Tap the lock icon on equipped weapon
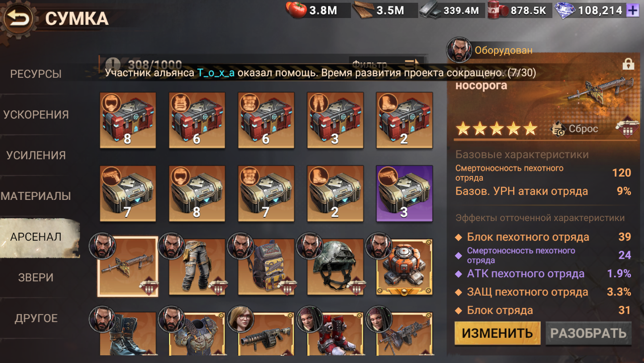 [x=628, y=64]
